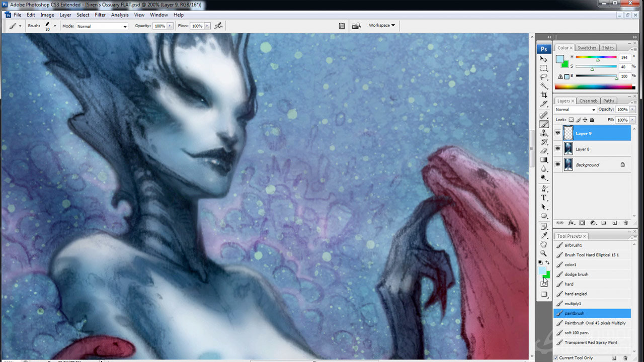Select the Path Selection tool
The height and width of the screenshot is (362, 644).
544,207
